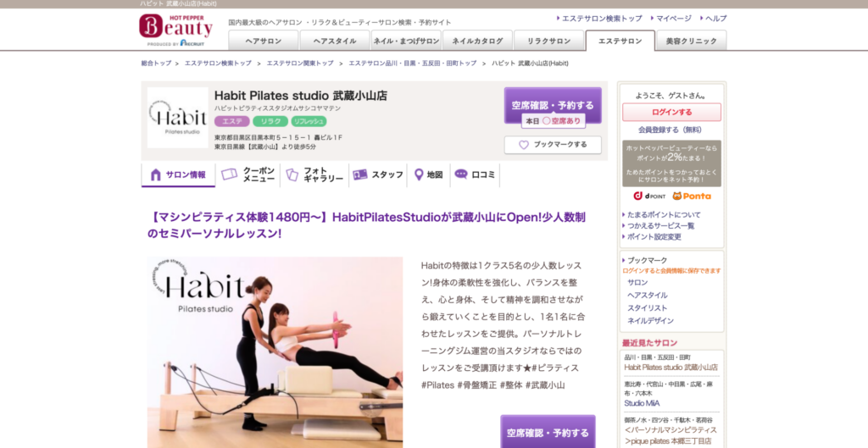Click the ポイントが2%たまる points banner
Image resolution: width=868 pixels, height=448 pixels.
(671, 163)
